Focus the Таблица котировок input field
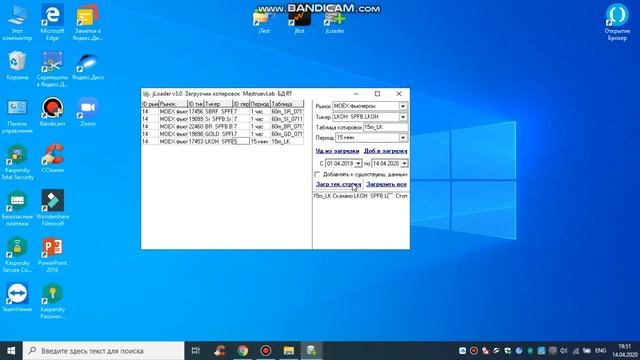Viewport: 640px width, 360px height. (x=385, y=127)
